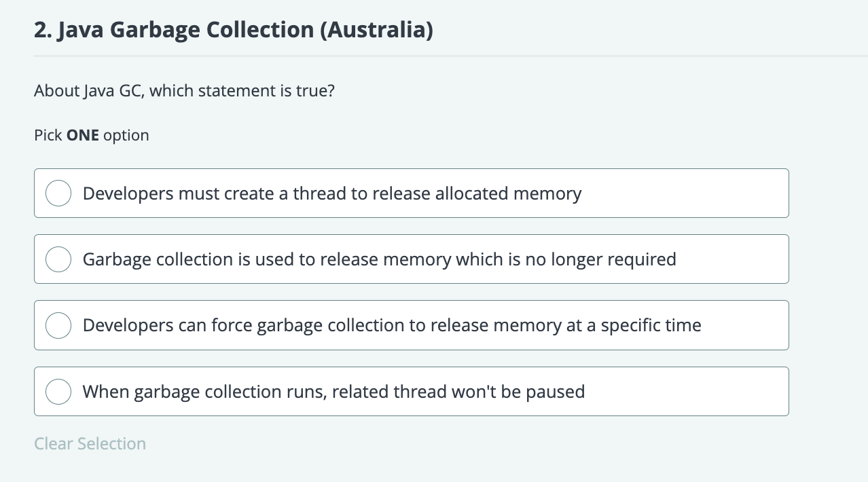This screenshot has height=482, width=868.
Task: Click the '2. Java Garbage Collection (Australia)' heading
Action: (234, 31)
